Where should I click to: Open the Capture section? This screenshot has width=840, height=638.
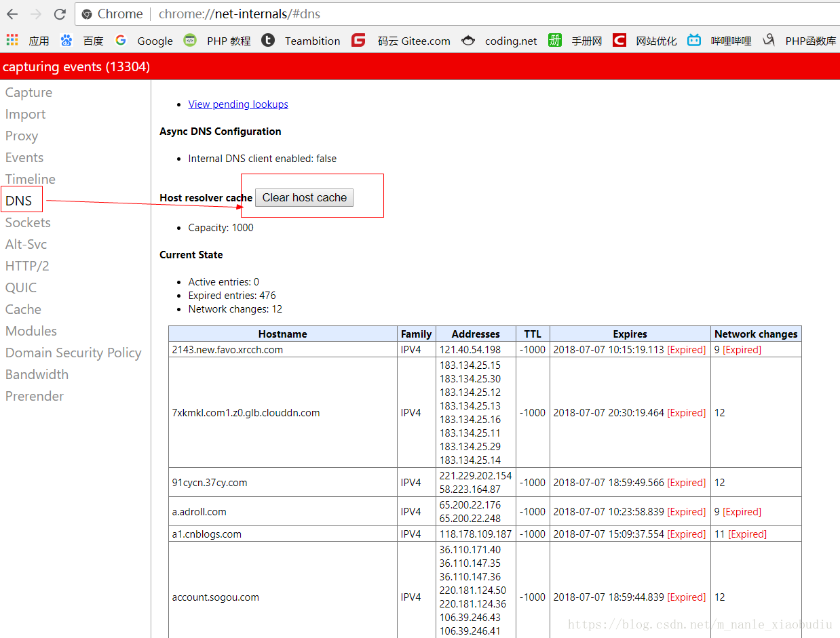[28, 92]
